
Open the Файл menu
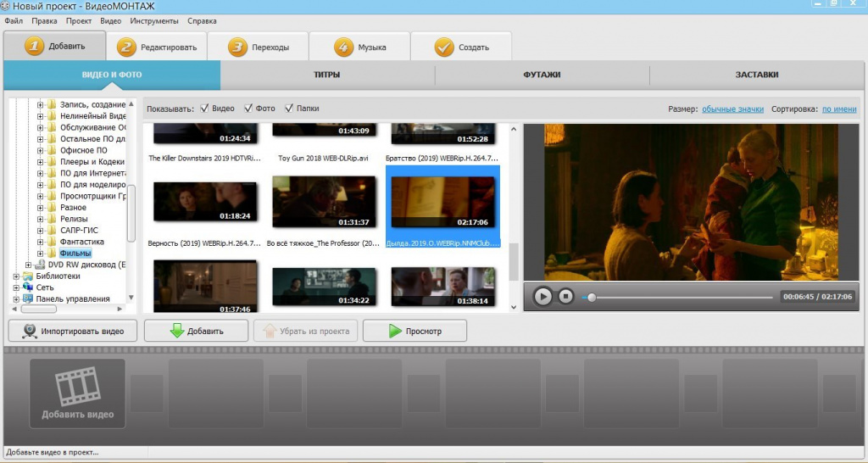[x=14, y=21]
